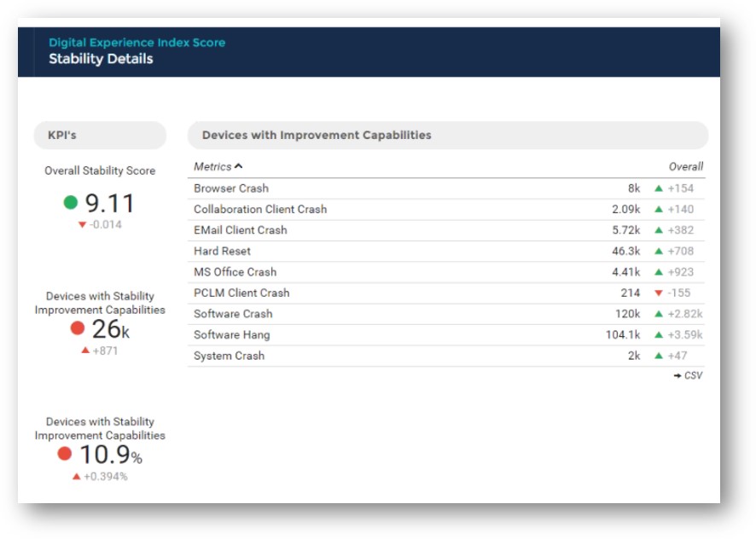Click green status dot beside 9.11 score
756x539 pixels.
[71, 203]
